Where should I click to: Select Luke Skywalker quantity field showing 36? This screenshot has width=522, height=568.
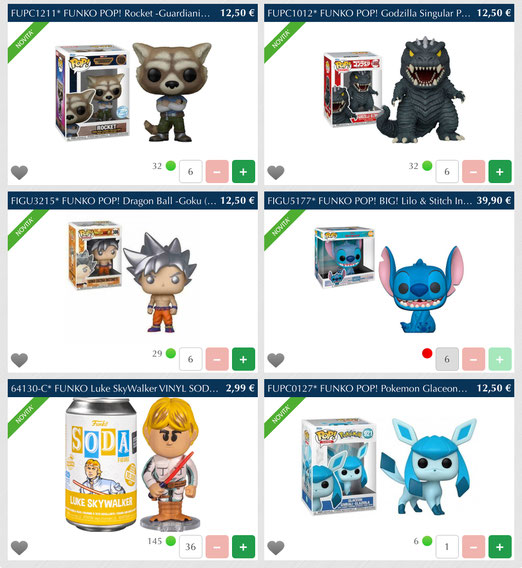pos(191,547)
